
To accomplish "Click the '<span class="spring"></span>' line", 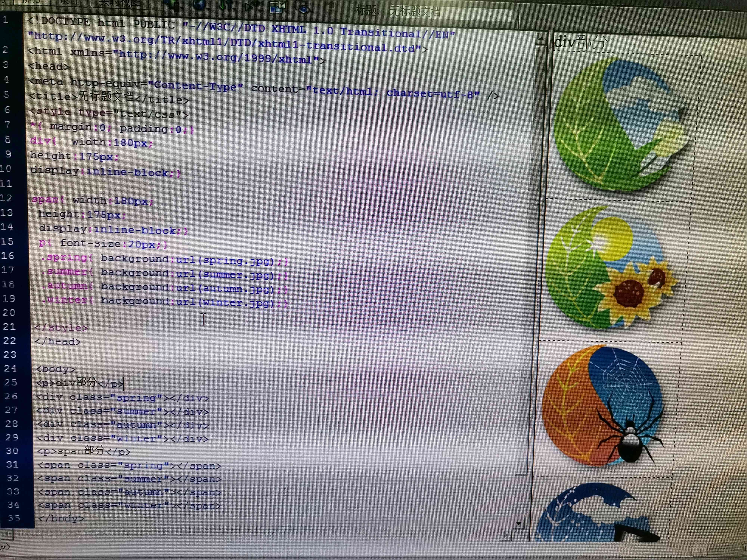I will (129, 466).
